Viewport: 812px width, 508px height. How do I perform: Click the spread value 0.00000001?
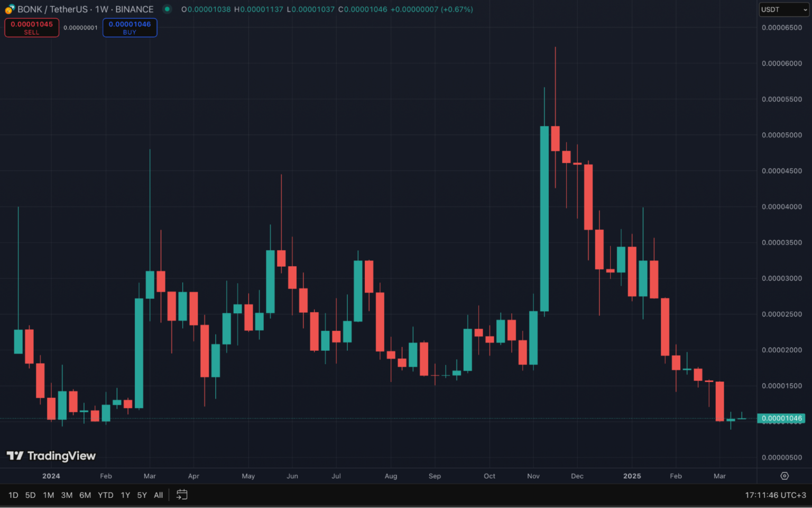click(80, 28)
